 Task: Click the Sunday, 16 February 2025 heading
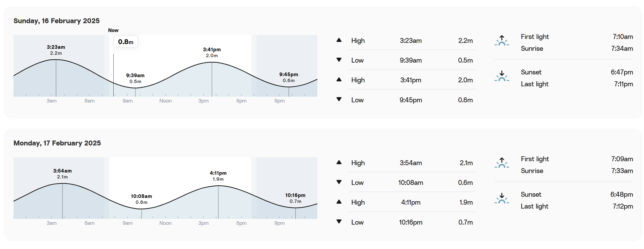(x=56, y=21)
